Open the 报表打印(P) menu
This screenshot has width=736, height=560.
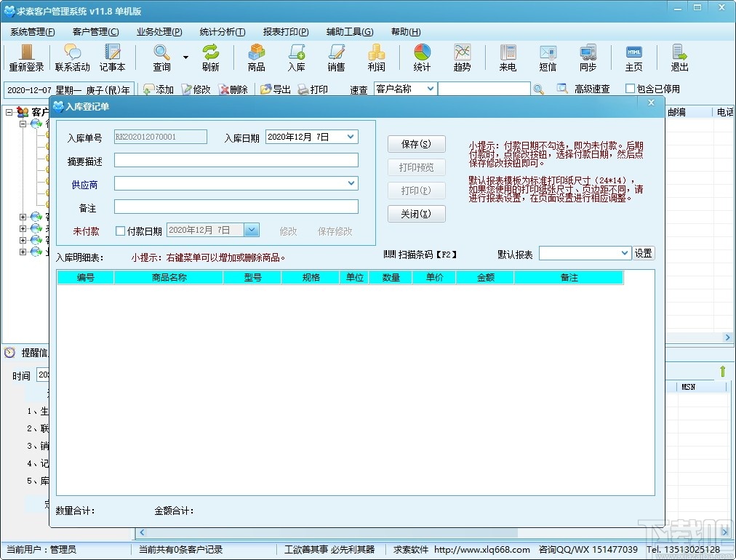[286, 32]
